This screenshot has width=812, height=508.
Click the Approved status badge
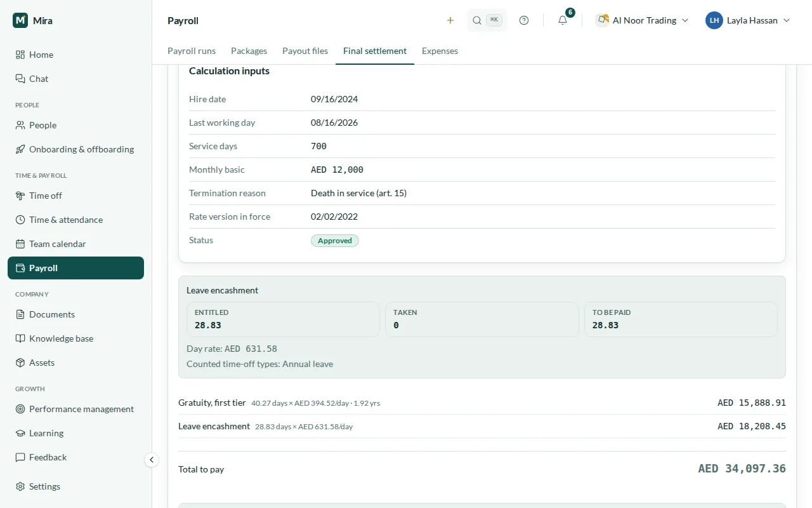(x=335, y=241)
